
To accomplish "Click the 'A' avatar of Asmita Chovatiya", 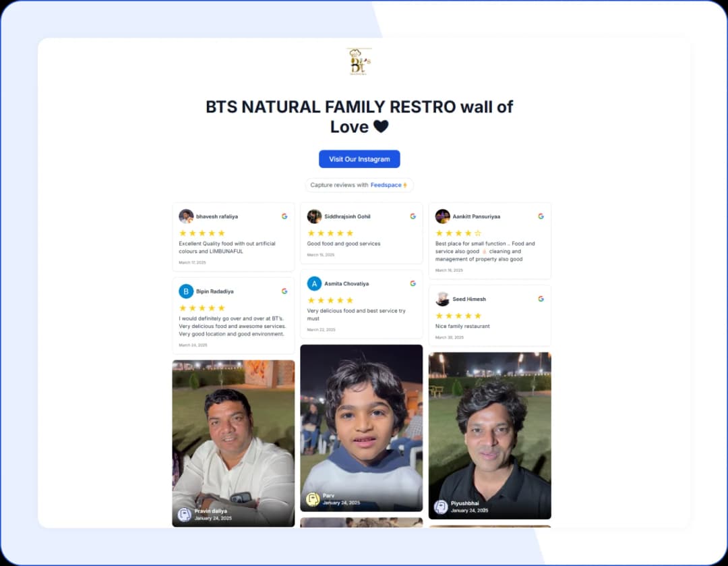I will pos(314,284).
